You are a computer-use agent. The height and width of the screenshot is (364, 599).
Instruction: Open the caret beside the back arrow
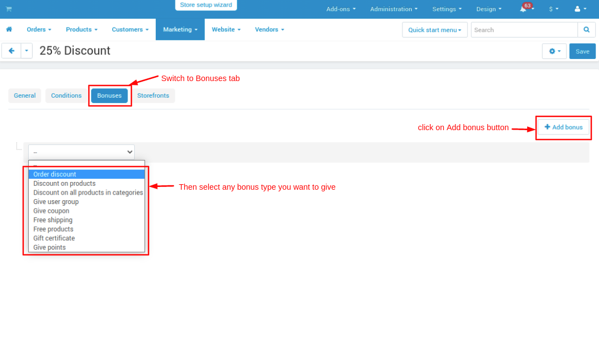(x=26, y=51)
